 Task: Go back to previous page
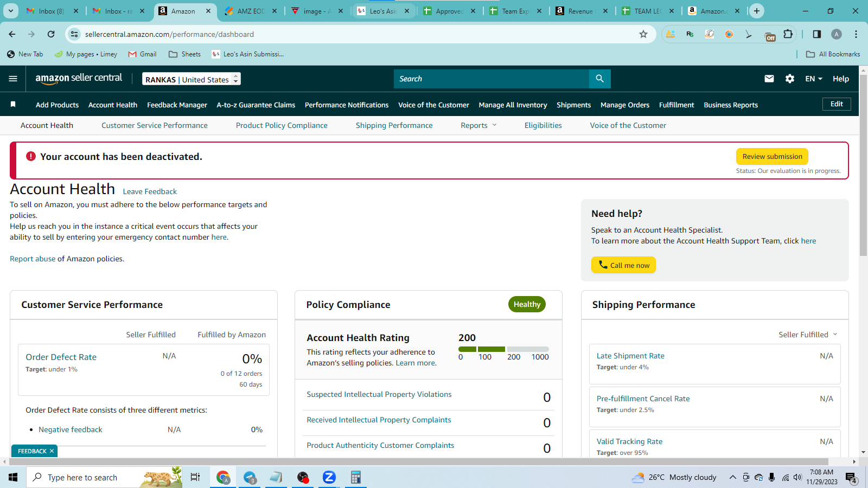coord(12,34)
